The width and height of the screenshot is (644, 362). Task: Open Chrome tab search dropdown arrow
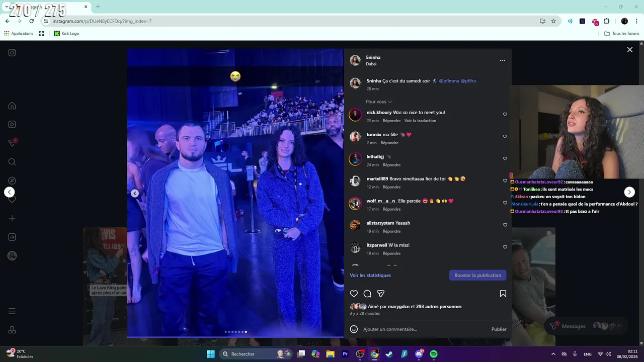pos(7,7)
